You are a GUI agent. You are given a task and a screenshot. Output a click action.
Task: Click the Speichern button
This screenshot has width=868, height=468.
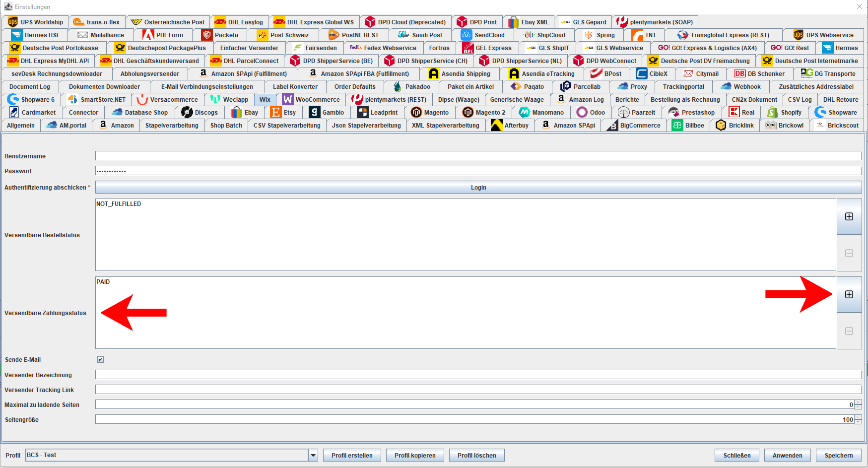pyautogui.click(x=839, y=455)
